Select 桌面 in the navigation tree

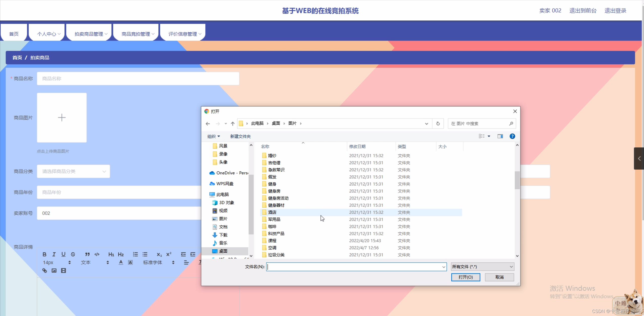coord(223,251)
